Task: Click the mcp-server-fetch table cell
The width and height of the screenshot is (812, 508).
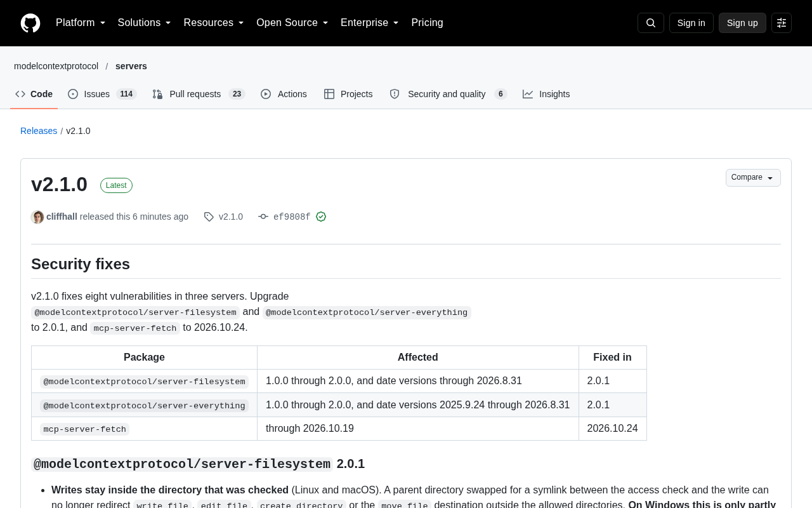Action: point(144,429)
